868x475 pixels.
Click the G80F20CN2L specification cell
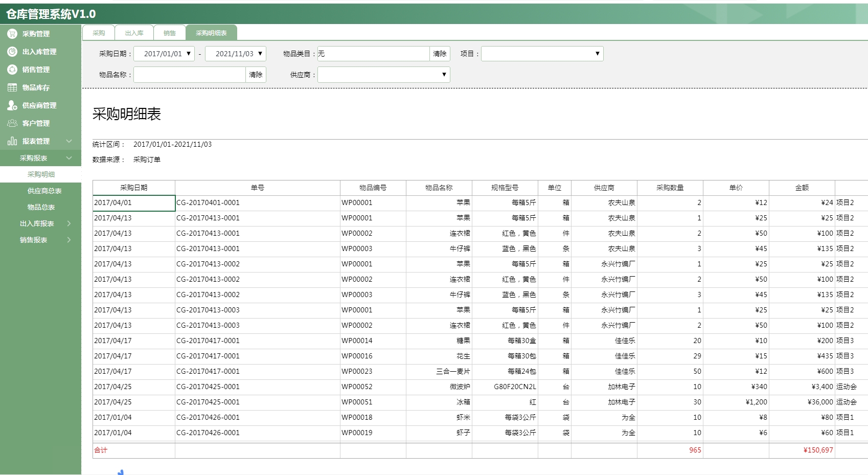pyautogui.click(x=505, y=387)
